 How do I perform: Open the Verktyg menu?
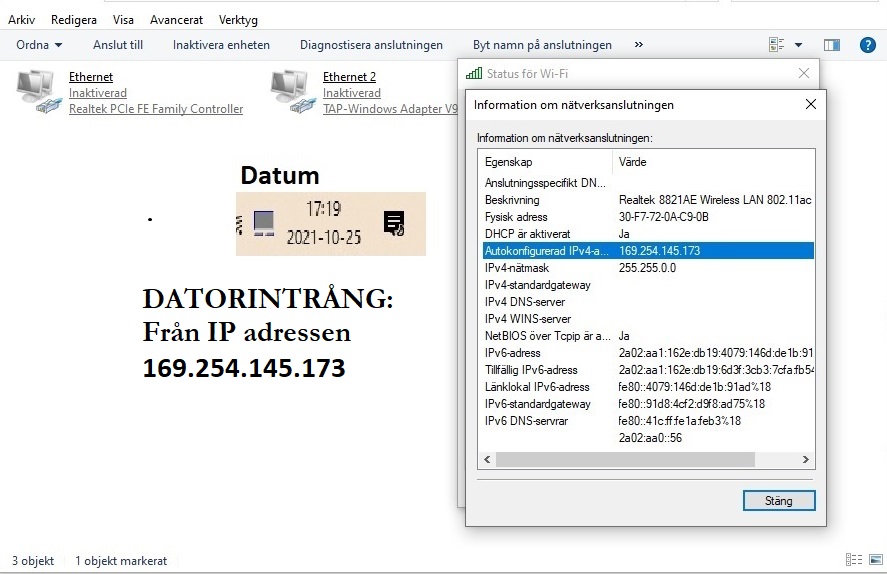(238, 20)
